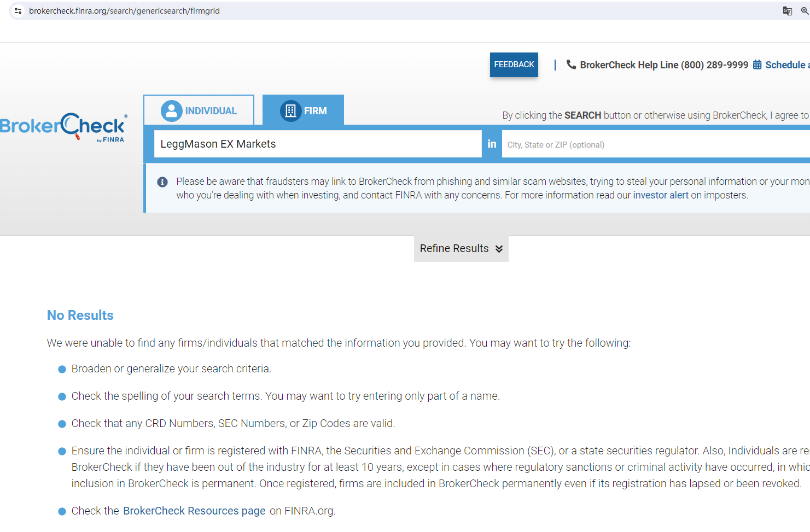Screen dimensions: 810x532
Task: Click the building icon on Firm tab
Action: pos(291,111)
